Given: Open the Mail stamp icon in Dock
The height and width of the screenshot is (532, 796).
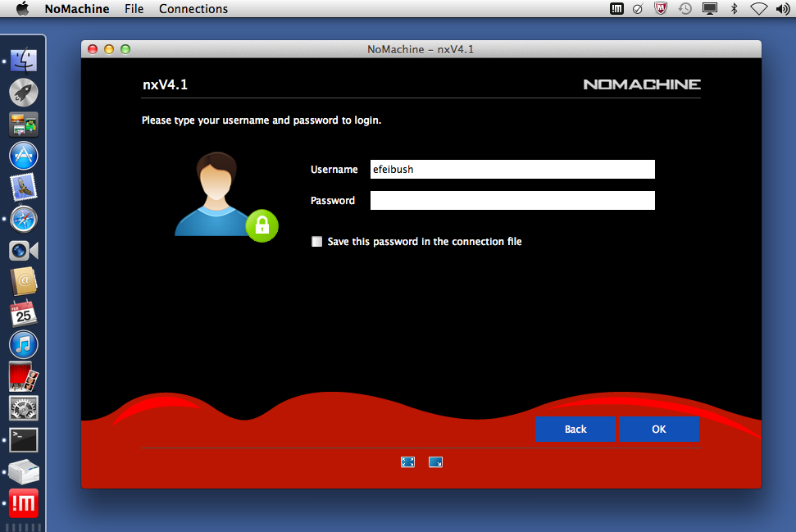Looking at the screenshot, I should (23, 187).
